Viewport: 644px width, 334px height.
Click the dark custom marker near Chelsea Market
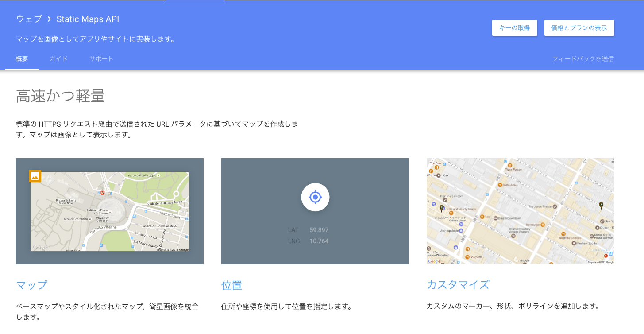[x=441, y=208]
